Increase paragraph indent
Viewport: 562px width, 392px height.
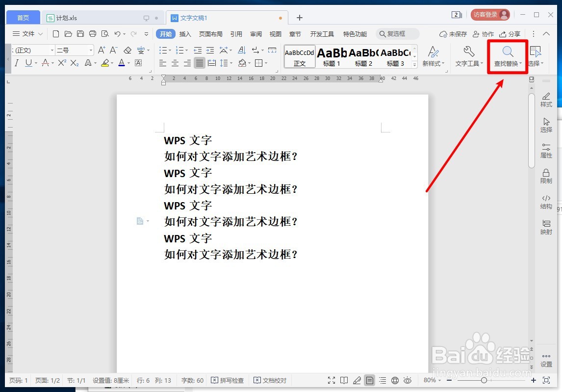point(210,50)
